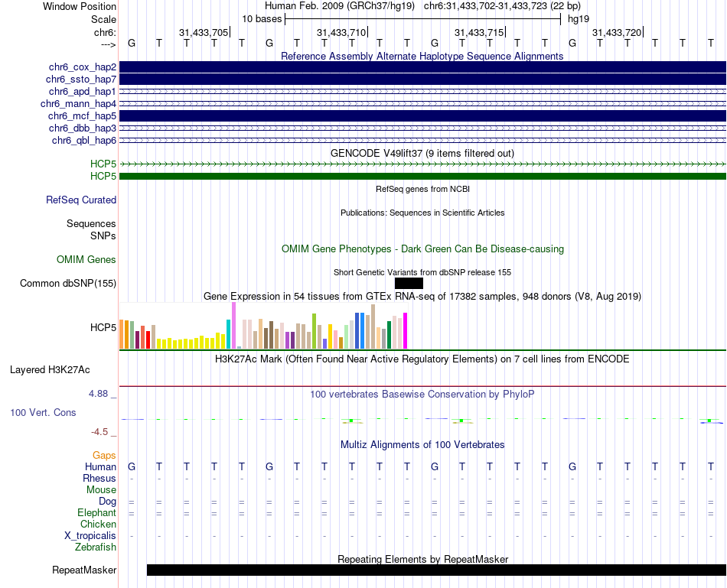
Task: Click the chr6_qbl_hap6 alignment label
Action: click(x=84, y=141)
